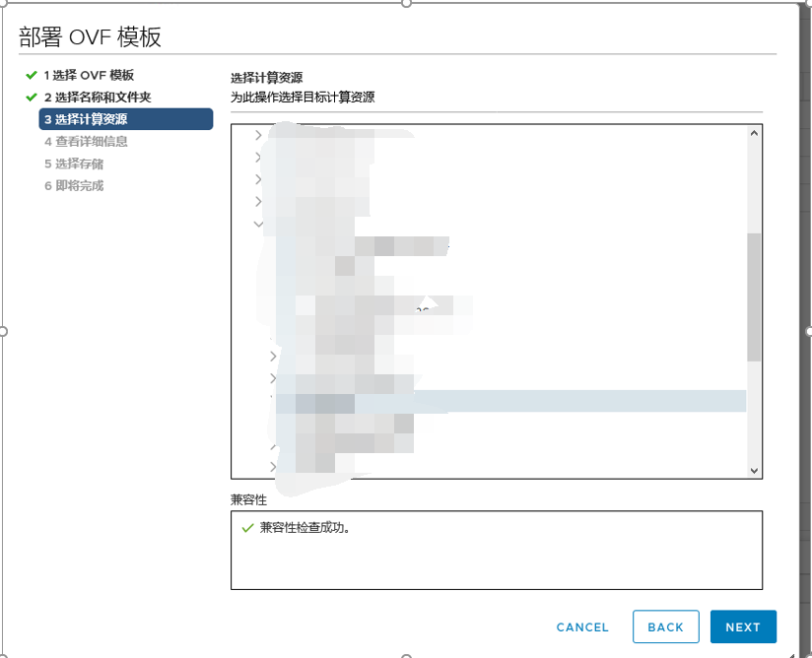Screen dimensions: 812x658
Task: Click the NEXT button
Action: coord(743,626)
